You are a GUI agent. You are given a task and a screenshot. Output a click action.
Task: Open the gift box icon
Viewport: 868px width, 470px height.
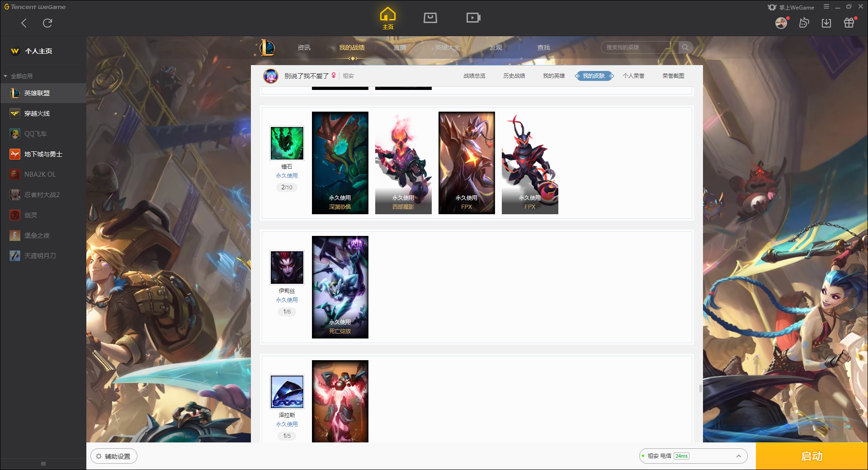[x=849, y=23]
